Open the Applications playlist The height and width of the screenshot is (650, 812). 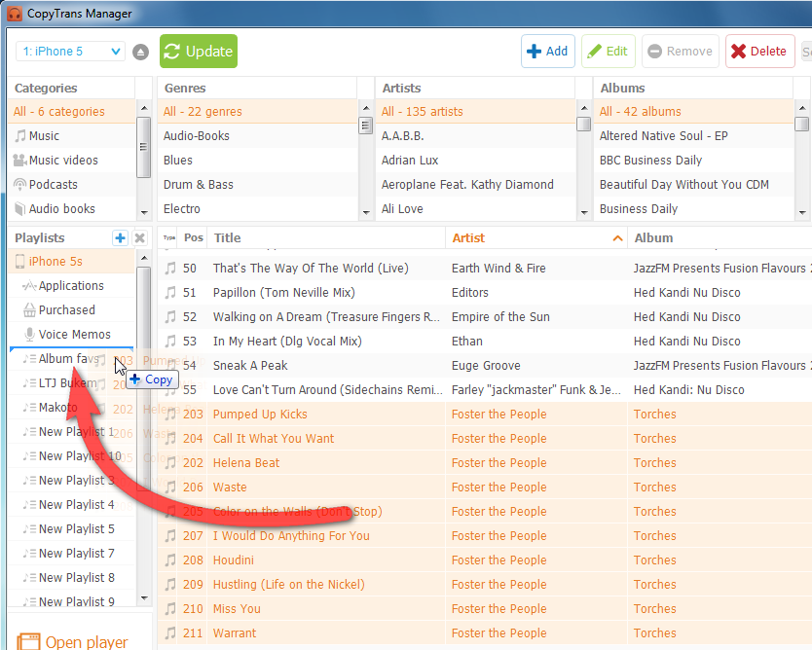[x=71, y=286]
